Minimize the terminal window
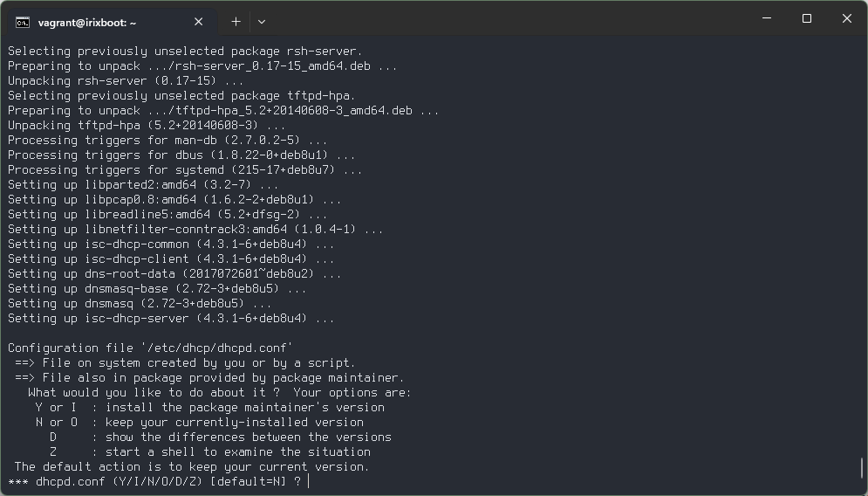 click(x=767, y=18)
